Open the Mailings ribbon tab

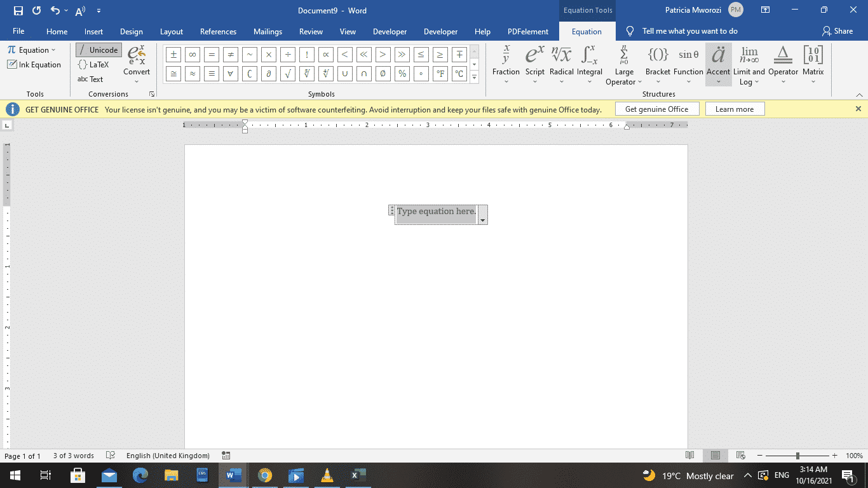(268, 31)
